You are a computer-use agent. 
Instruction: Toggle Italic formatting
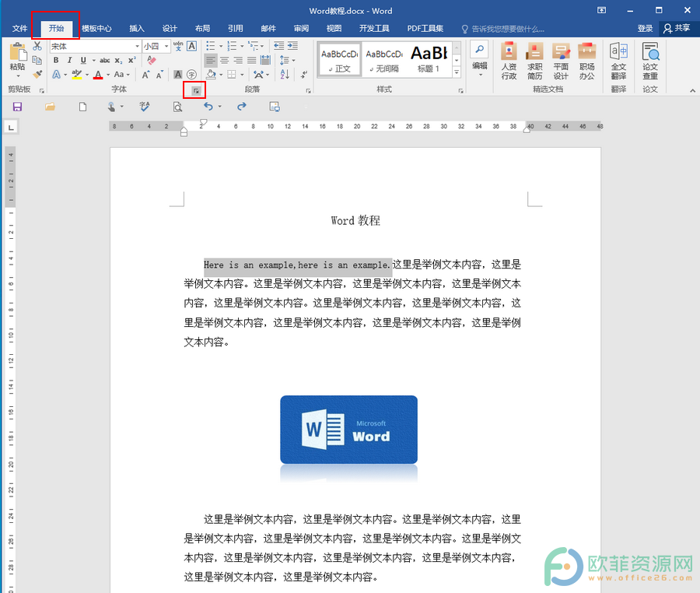(69, 60)
